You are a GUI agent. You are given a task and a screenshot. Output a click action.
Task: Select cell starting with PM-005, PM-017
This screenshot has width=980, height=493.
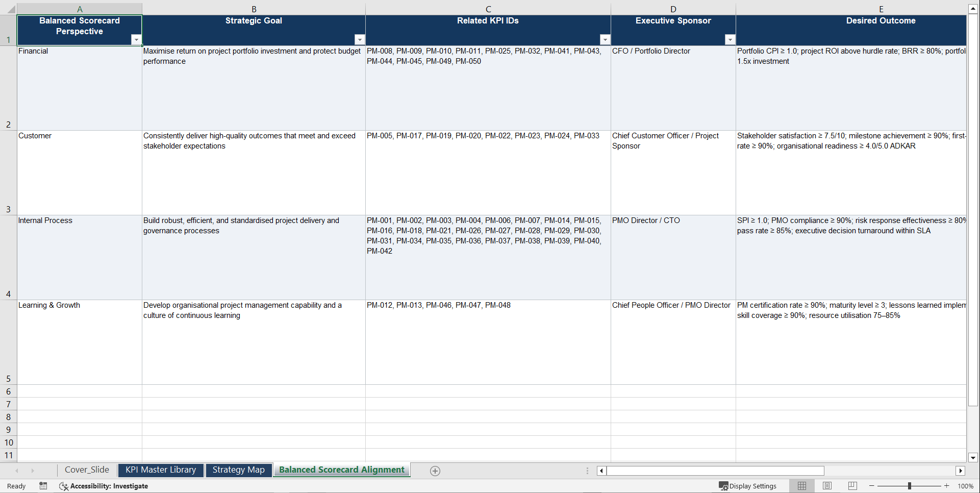[x=488, y=173]
